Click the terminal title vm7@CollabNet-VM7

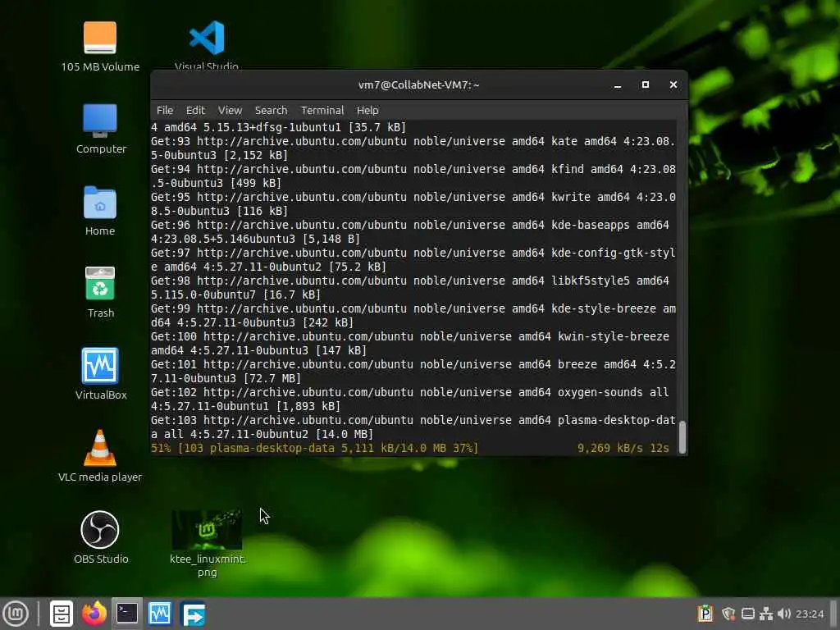coord(419,84)
